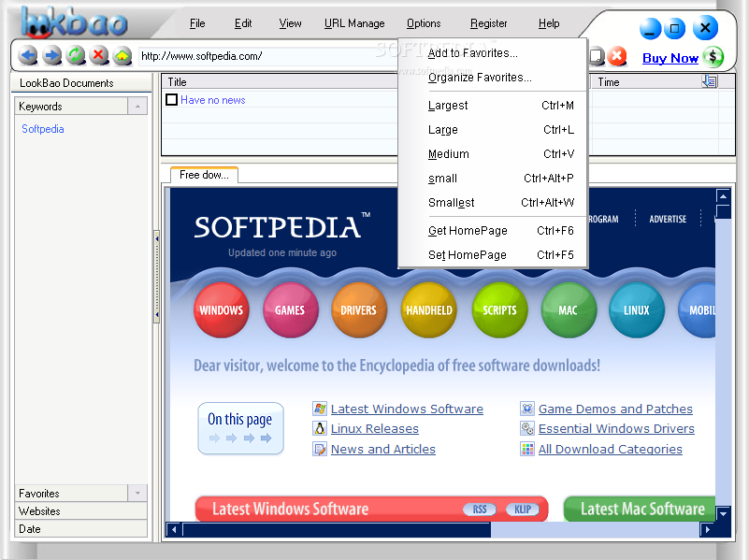The height and width of the screenshot is (560, 749).
Task: Click the grid icon beside All Download Categories
Action: tap(526, 449)
